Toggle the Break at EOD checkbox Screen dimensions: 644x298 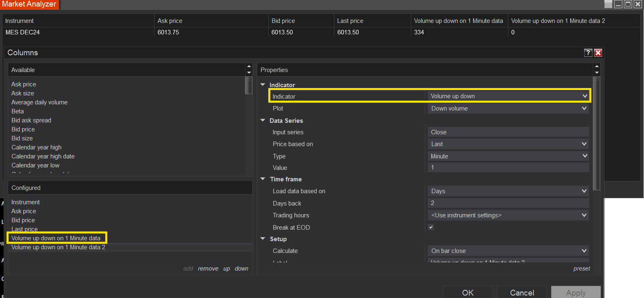[431, 227]
